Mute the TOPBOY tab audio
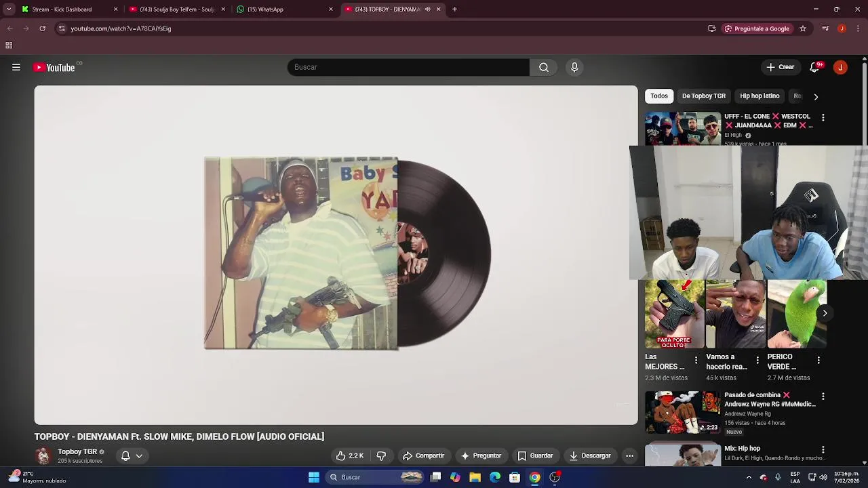The image size is (868, 488). [x=427, y=9]
